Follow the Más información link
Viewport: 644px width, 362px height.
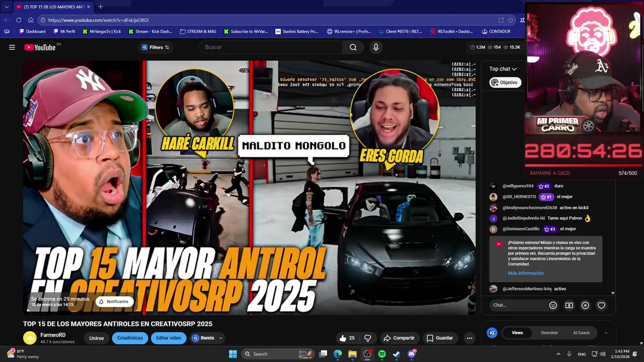coord(526,274)
